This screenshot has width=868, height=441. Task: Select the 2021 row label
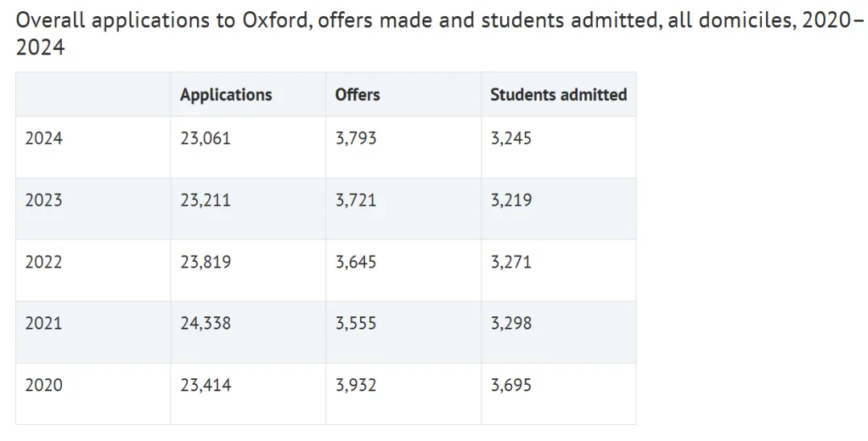click(x=43, y=323)
